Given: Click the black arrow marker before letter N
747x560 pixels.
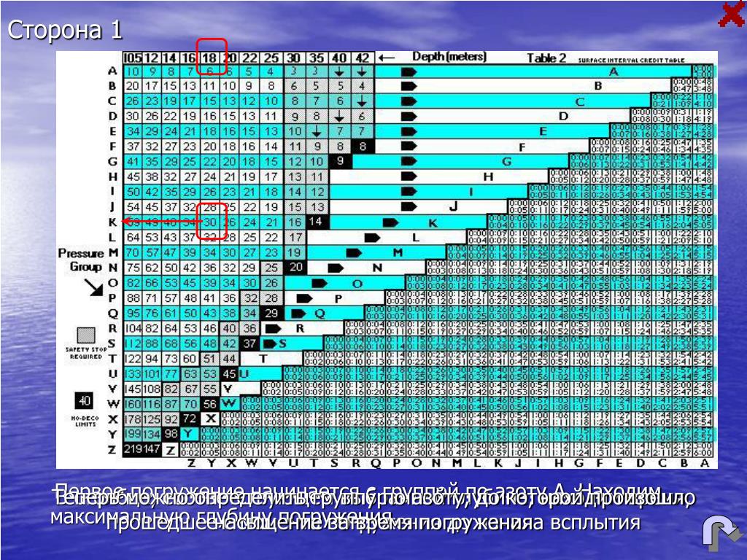Looking at the screenshot, I should tap(336, 268).
